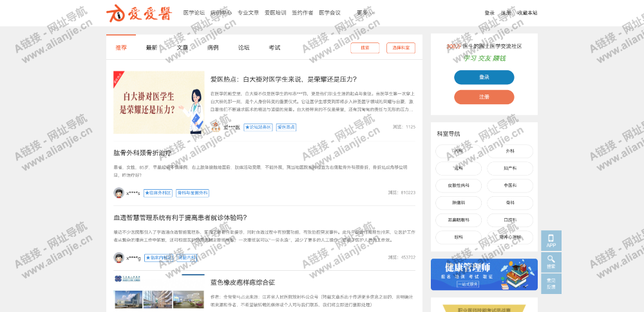Switch to the 最新 tab
644x312 pixels.
tap(151, 48)
